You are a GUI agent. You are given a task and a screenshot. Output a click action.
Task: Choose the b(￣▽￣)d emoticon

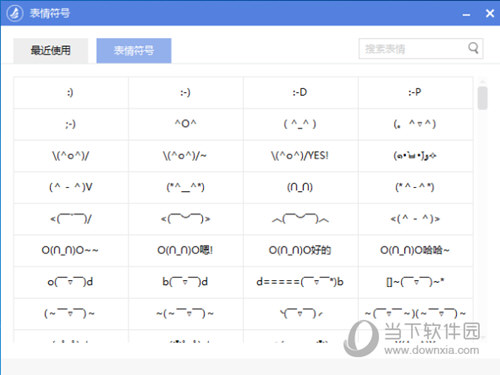coord(186,282)
